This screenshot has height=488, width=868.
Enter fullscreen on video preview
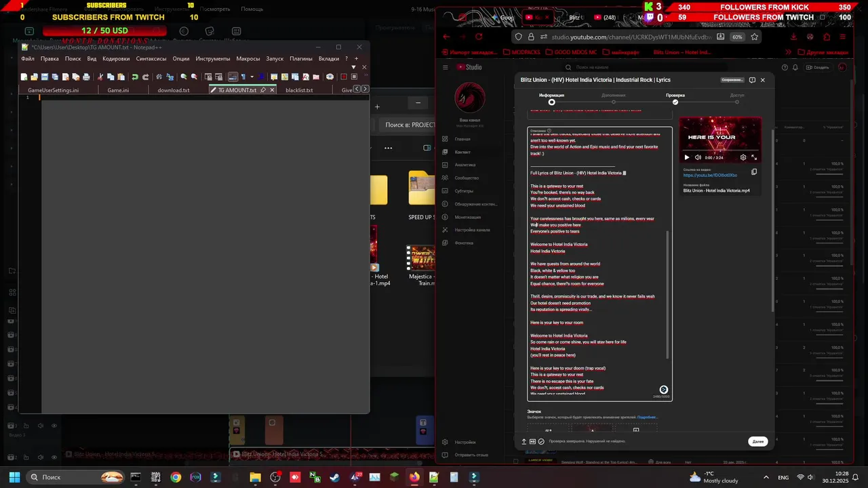753,157
